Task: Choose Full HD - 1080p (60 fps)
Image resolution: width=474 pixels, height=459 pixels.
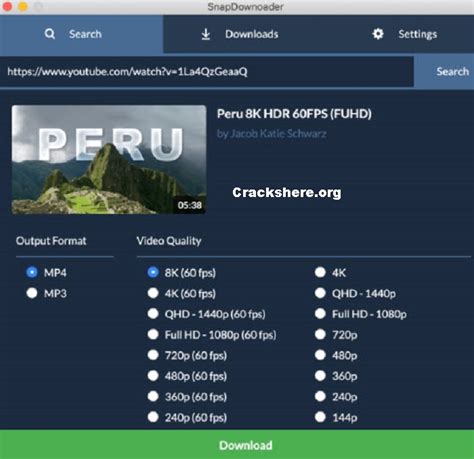Action: point(153,334)
